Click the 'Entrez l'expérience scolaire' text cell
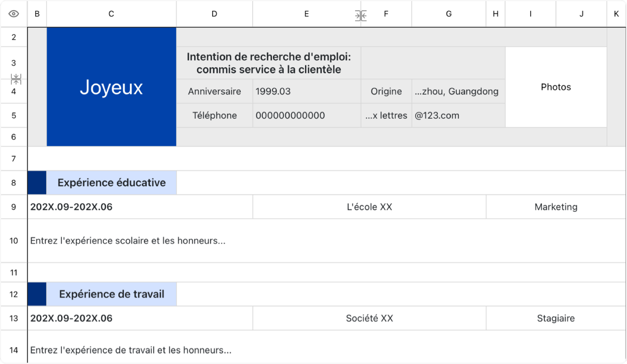The width and height of the screenshot is (627, 364). click(327, 240)
